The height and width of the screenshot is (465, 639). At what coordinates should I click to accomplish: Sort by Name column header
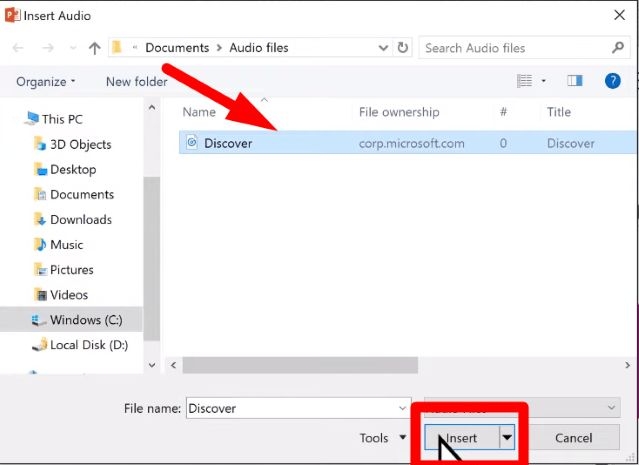click(x=199, y=112)
